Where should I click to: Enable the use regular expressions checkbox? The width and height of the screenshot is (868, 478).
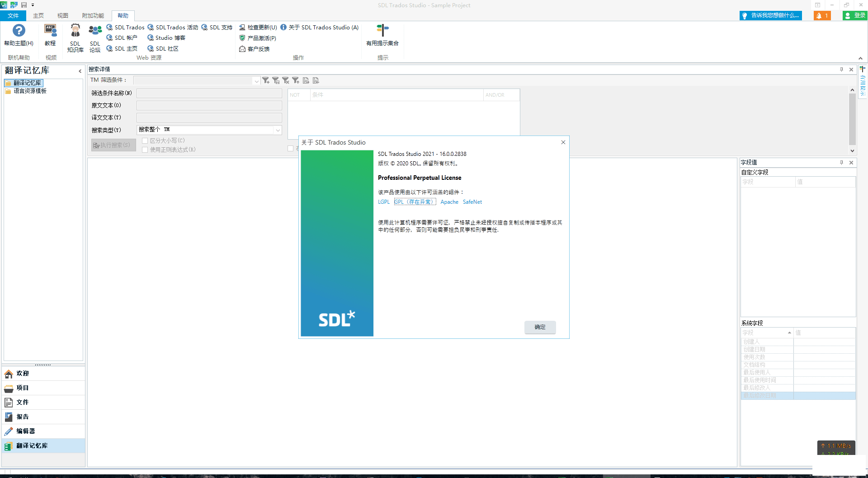coord(145,150)
